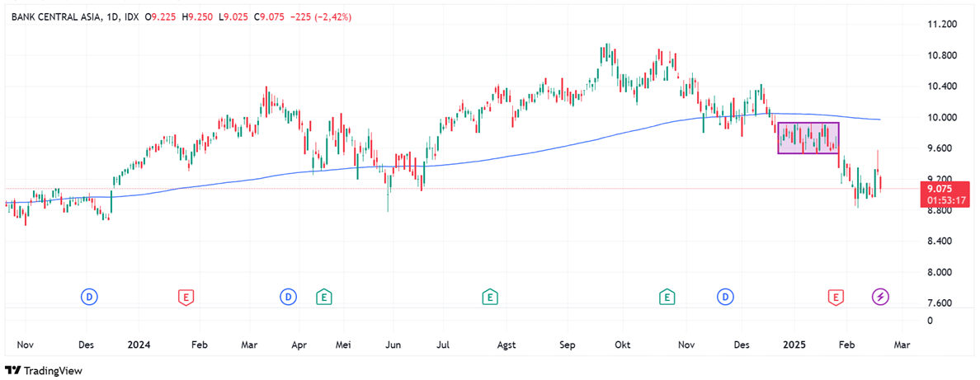Click the dividend D marker near Des 2023
This screenshot has height=380, width=980.
pyautogui.click(x=90, y=297)
